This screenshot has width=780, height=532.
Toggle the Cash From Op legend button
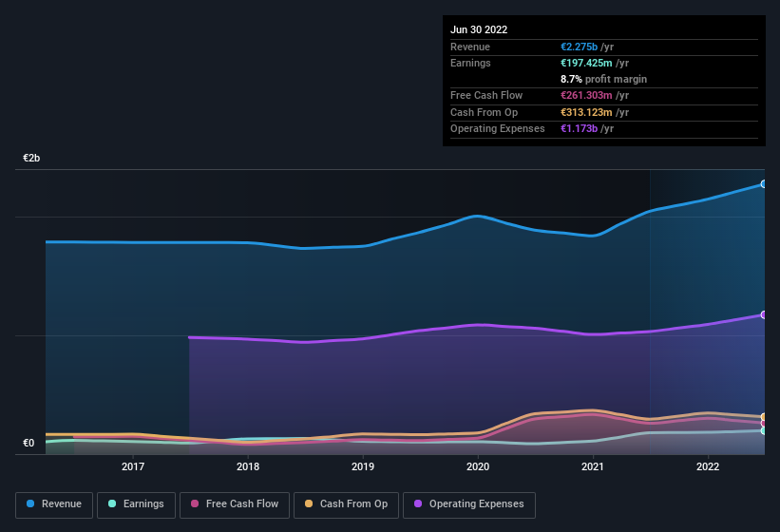[x=346, y=504]
